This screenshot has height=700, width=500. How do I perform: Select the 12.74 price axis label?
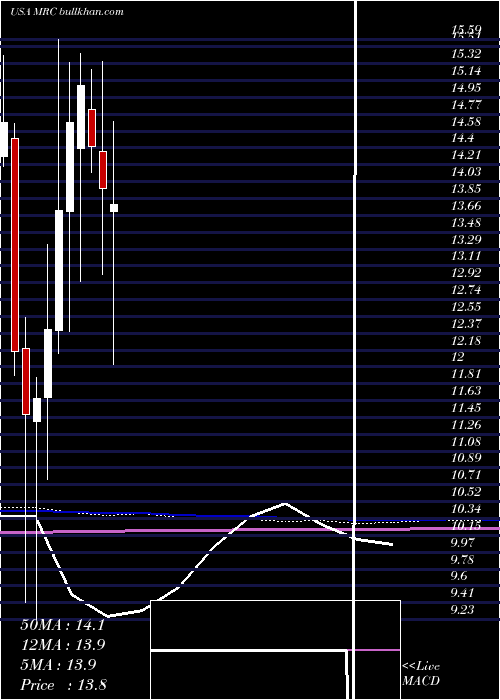[466, 290]
